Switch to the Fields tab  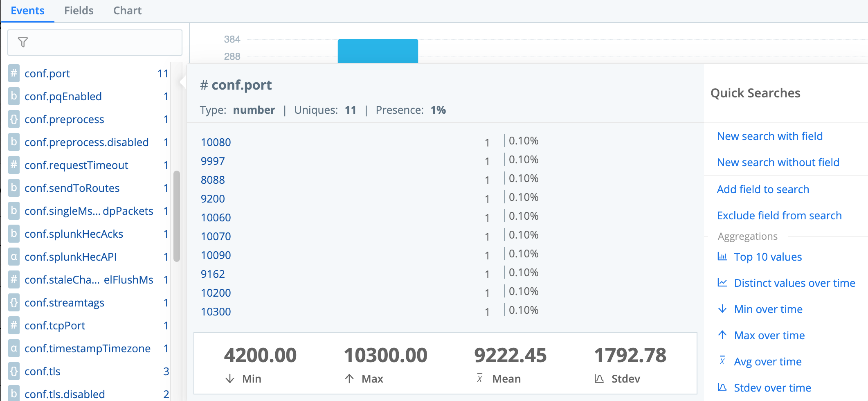(79, 10)
